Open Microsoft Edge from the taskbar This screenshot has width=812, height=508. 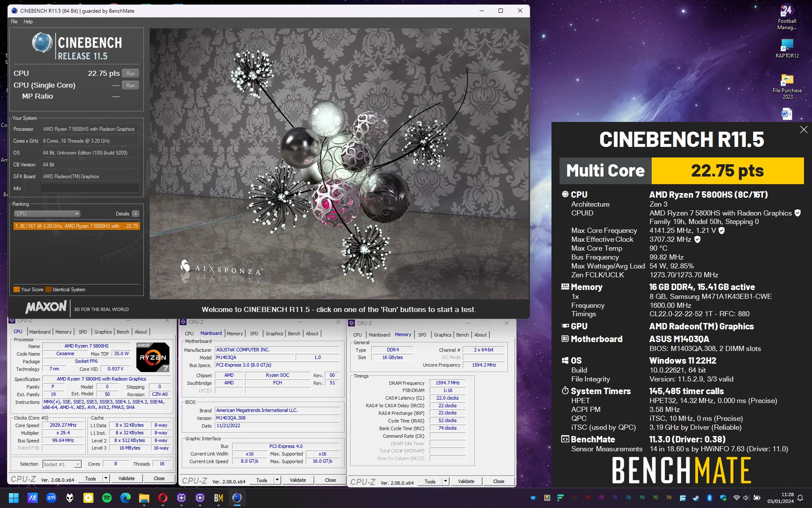point(126,498)
